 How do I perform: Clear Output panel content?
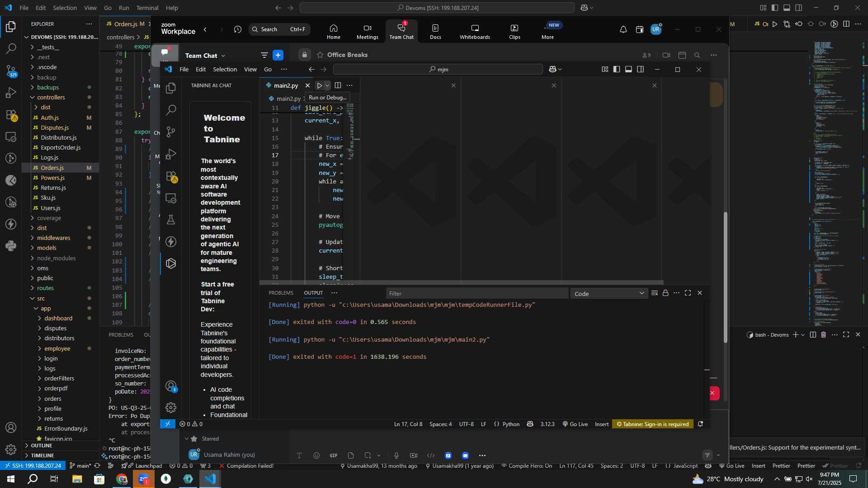pyautogui.click(x=654, y=293)
